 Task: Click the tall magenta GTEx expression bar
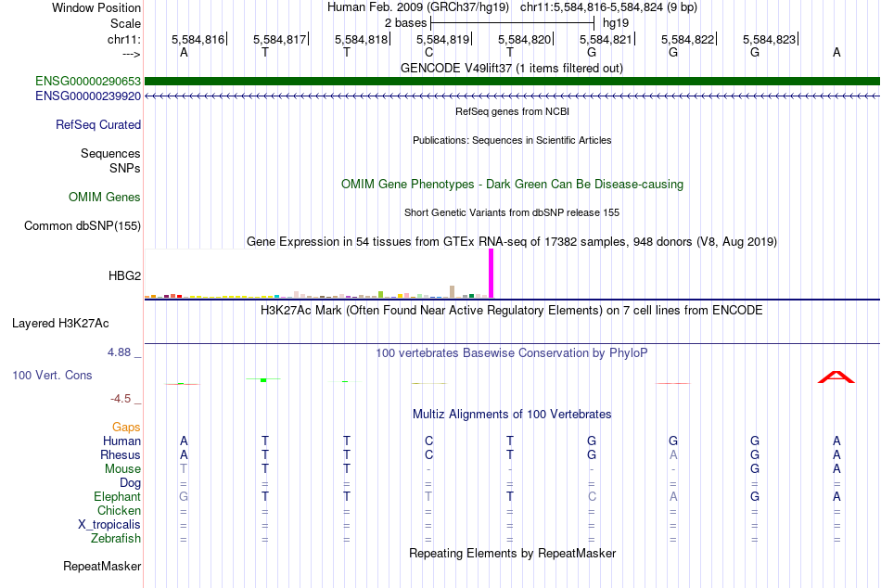(492, 274)
